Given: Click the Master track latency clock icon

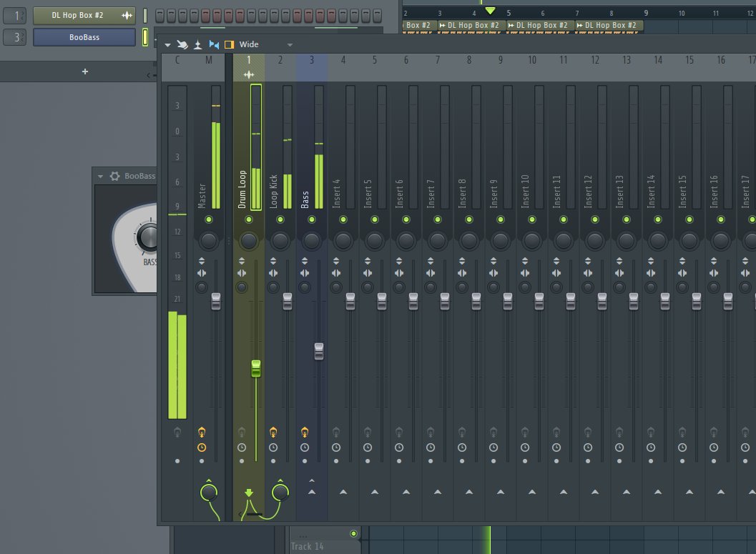Looking at the screenshot, I should [202, 447].
